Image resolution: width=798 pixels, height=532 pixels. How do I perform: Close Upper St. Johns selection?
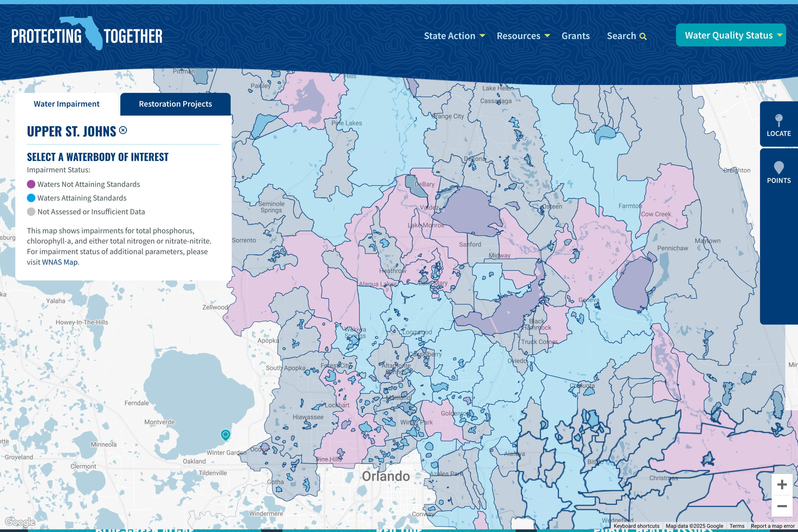(x=123, y=130)
